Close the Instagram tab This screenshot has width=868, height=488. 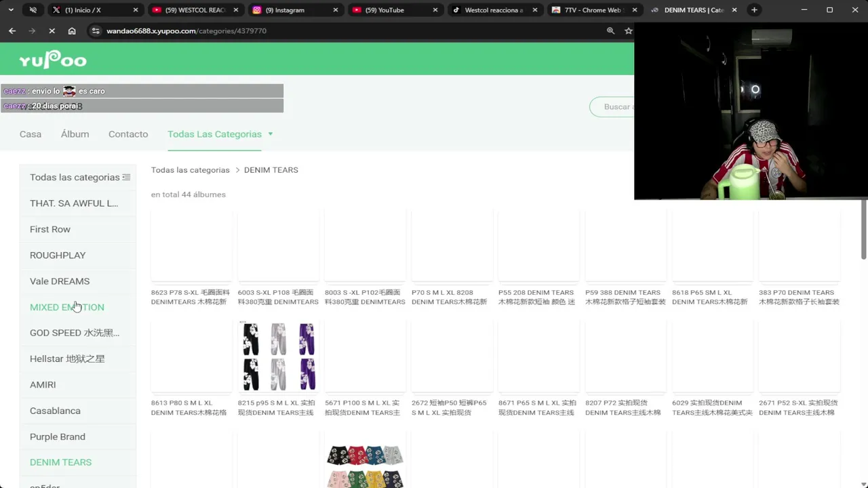click(x=336, y=10)
